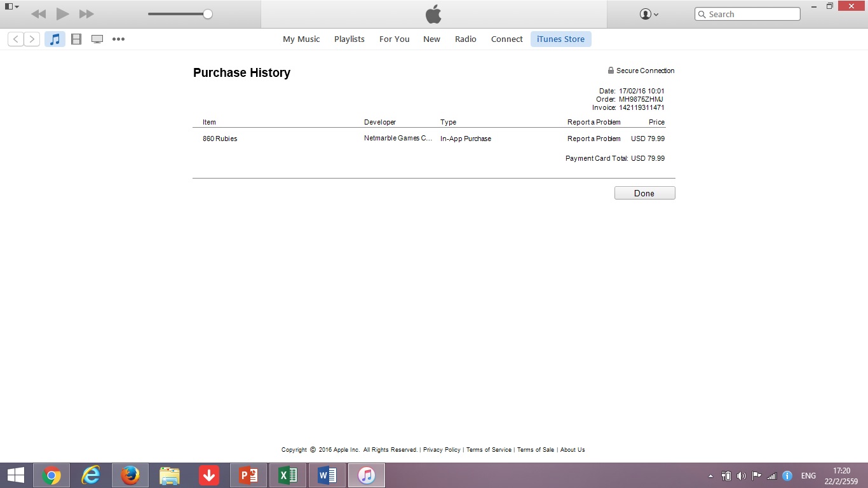Screen dimensions: 868x488
Task: Click the Netmarble Games developer name
Action: [x=398, y=139]
